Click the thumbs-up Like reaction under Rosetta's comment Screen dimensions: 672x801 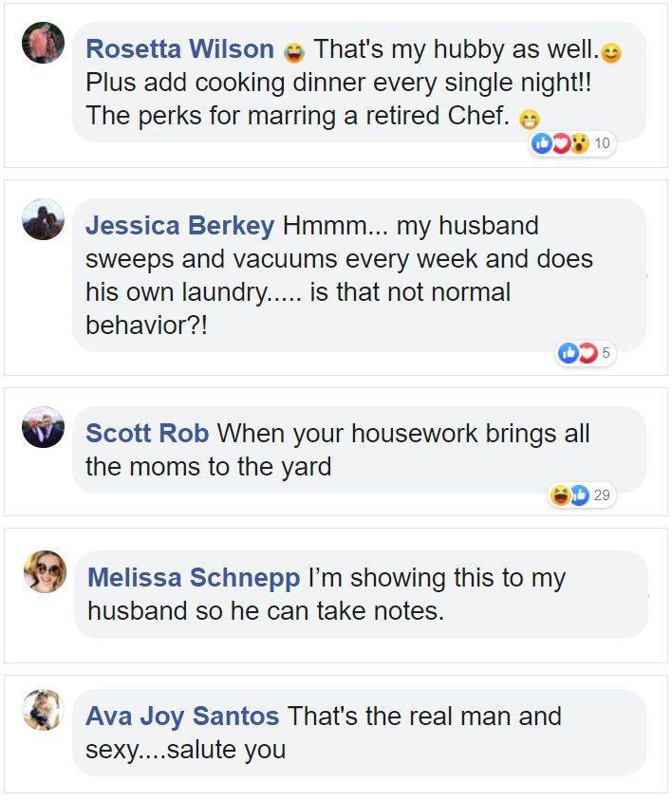(542, 141)
